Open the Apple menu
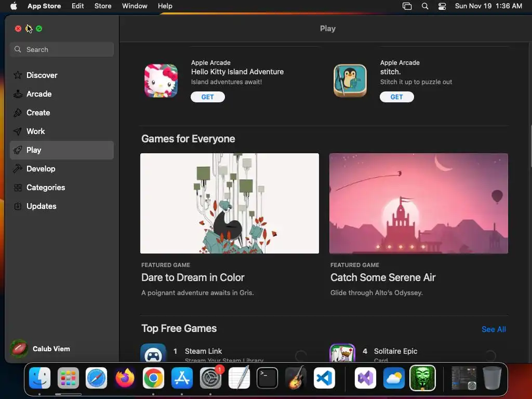 coord(14,6)
